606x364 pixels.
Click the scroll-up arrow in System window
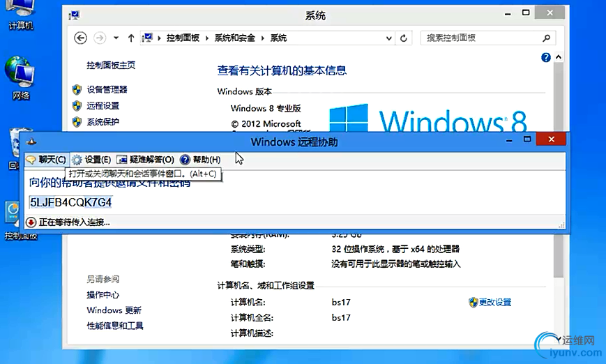click(558, 57)
